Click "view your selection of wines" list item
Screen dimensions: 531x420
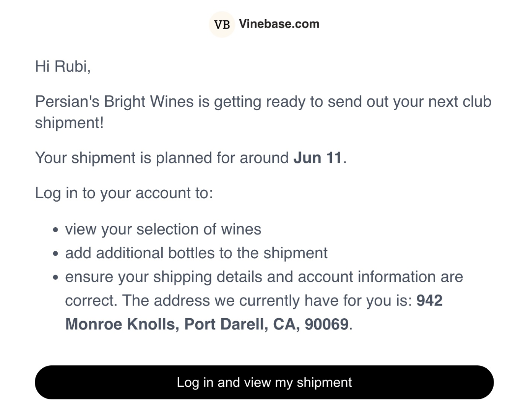click(x=163, y=229)
